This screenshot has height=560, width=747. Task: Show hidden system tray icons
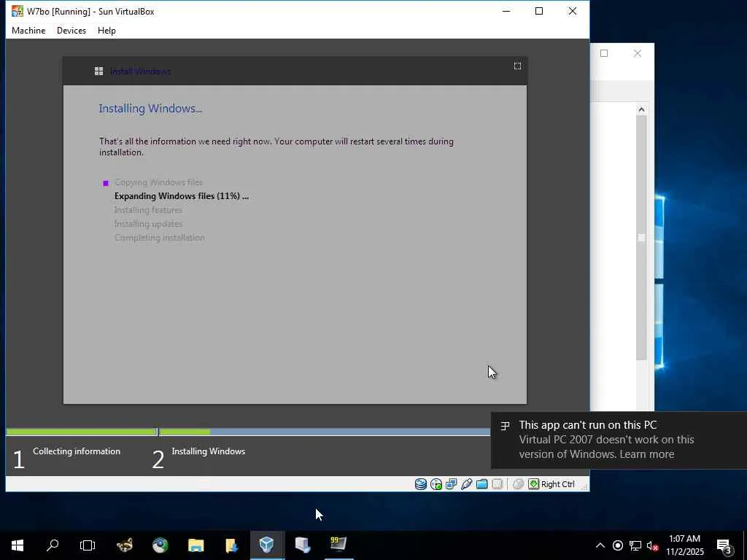point(600,545)
